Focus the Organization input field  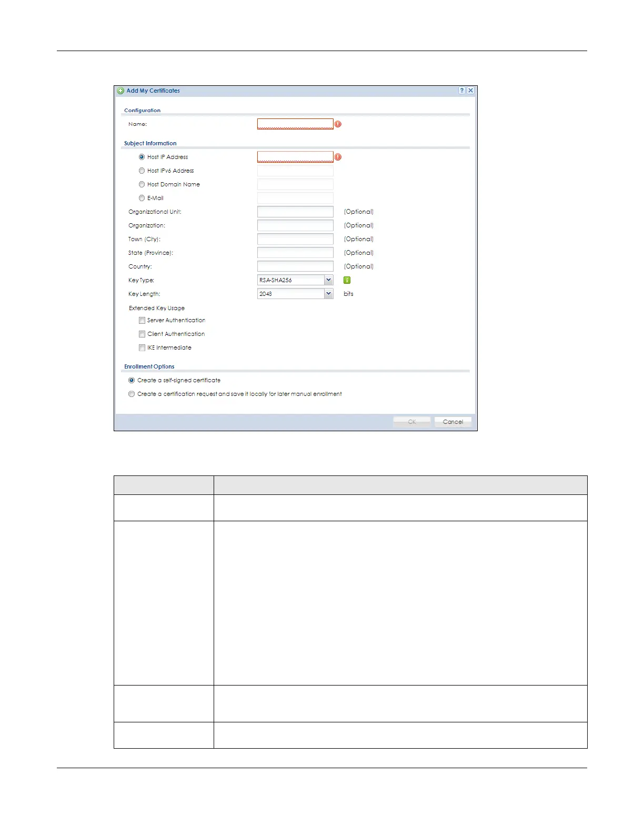coord(295,225)
